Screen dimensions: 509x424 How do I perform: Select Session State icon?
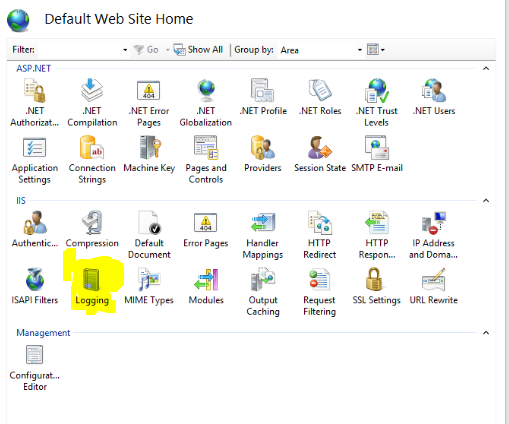320,154
